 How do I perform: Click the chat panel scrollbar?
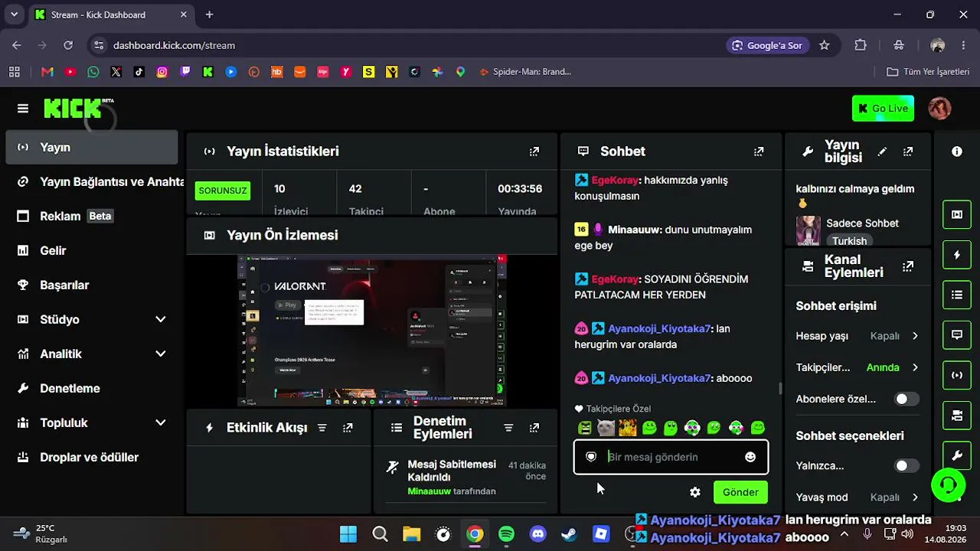click(780, 389)
